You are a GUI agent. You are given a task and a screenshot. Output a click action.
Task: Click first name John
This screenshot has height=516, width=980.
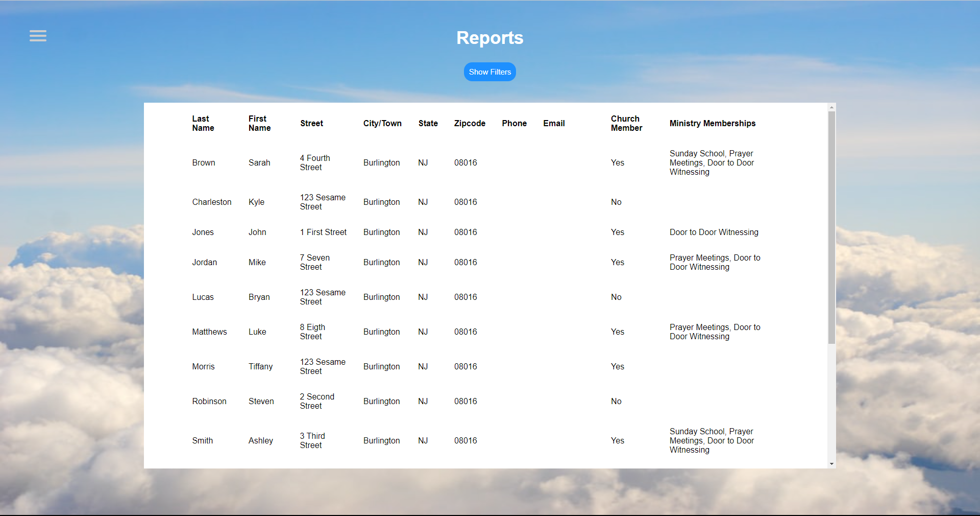pos(257,232)
